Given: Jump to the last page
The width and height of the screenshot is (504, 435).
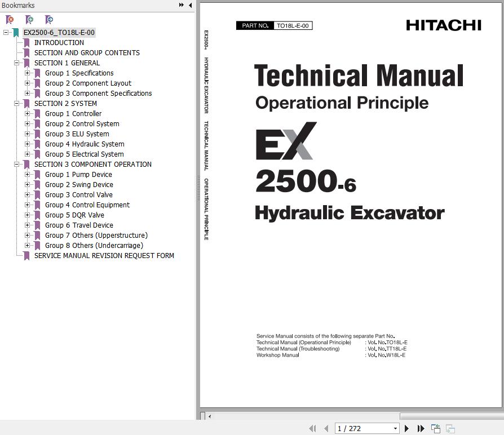Looking at the screenshot, I should coord(420,429).
